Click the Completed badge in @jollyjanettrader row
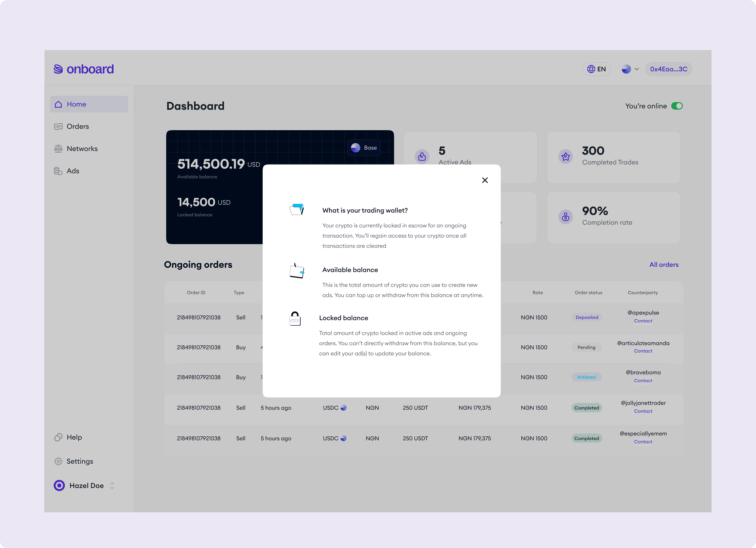 click(x=587, y=408)
